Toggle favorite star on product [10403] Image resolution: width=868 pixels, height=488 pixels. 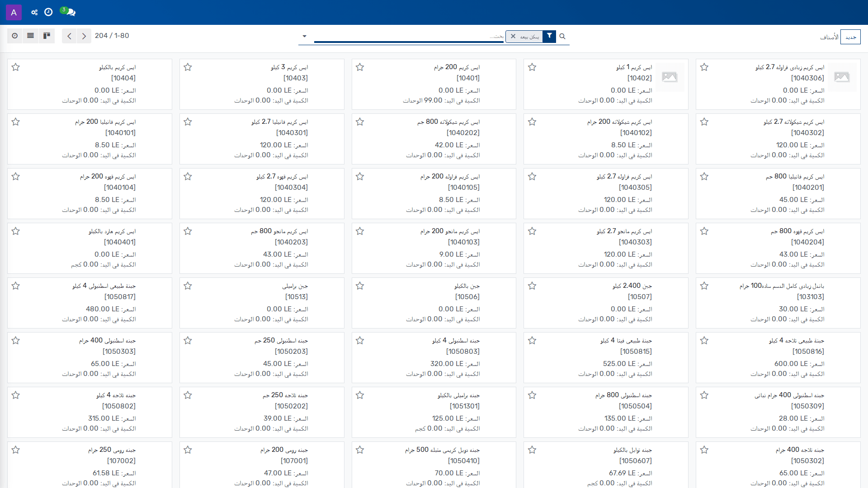click(x=188, y=67)
